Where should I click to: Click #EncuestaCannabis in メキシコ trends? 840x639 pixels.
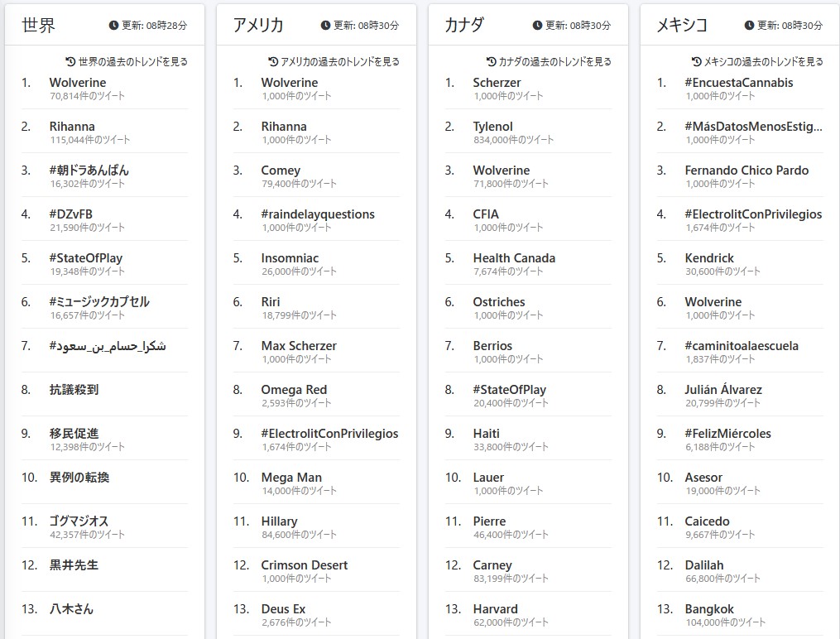[738, 83]
